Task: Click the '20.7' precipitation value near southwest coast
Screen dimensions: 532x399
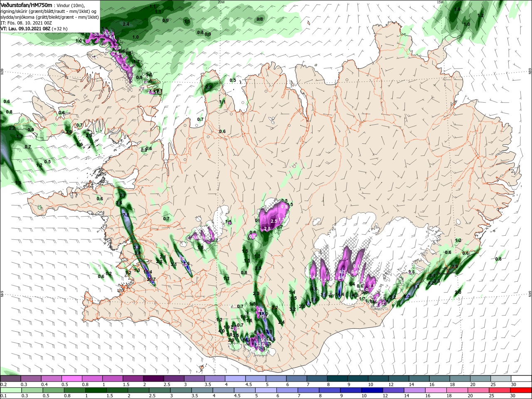Action: coord(151,279)
